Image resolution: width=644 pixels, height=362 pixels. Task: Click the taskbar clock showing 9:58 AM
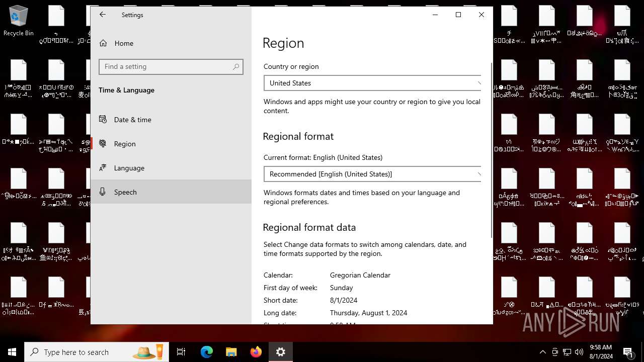pyautogui.click(x=601, y=352)
